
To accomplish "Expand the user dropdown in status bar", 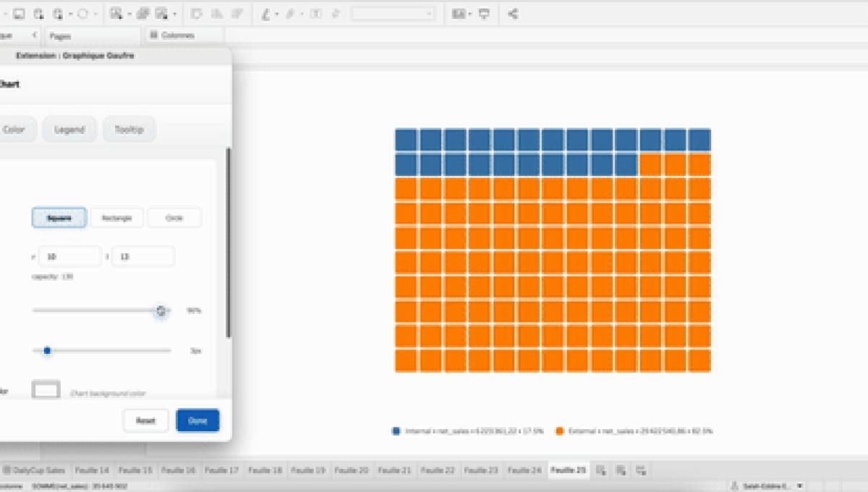I will [x=800, y=486].
